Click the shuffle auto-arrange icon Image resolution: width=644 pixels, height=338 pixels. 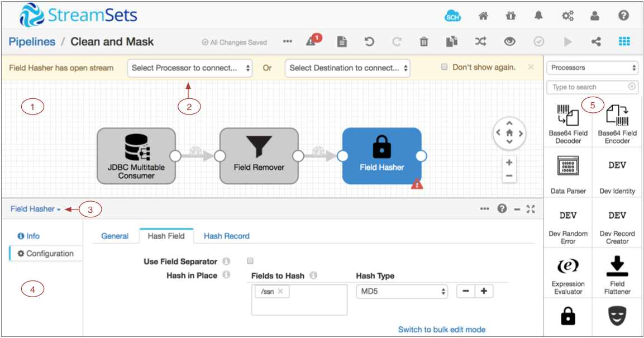tap(480, 42)
